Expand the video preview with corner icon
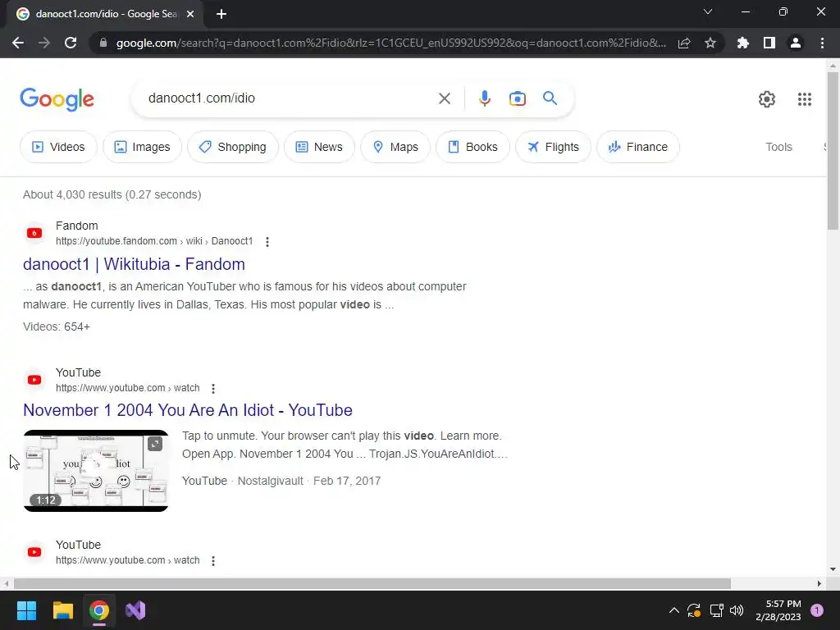 pos(155,444)
